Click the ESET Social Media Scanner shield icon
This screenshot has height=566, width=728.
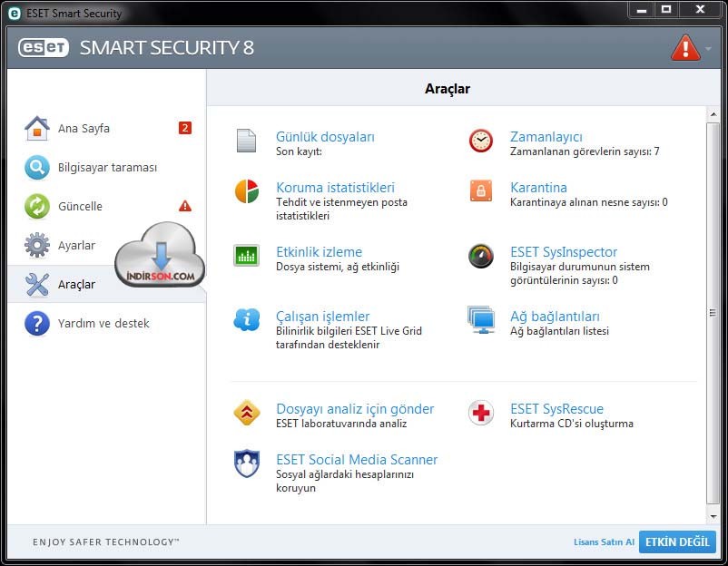pos(247,463)
